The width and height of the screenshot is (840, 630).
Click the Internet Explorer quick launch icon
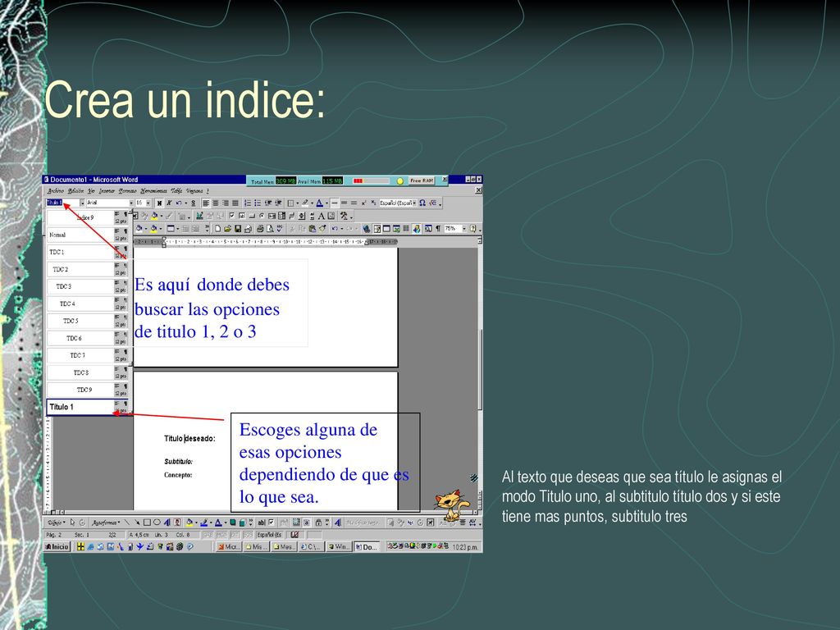click(x=90, y=546)
